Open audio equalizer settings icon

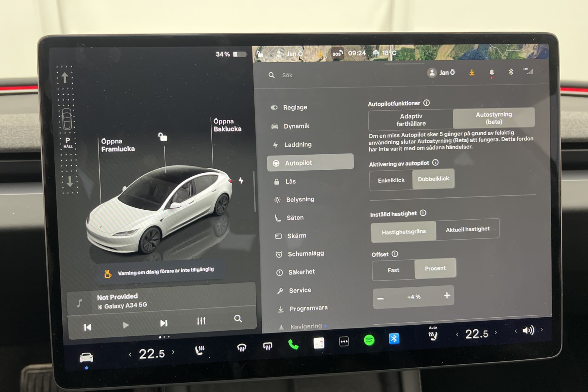(x=201, y=321)
